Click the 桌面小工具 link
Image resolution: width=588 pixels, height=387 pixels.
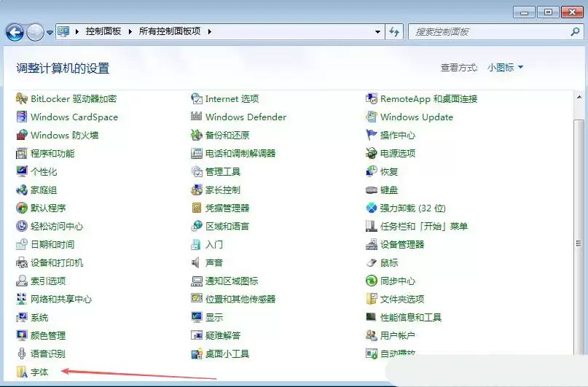227,353
